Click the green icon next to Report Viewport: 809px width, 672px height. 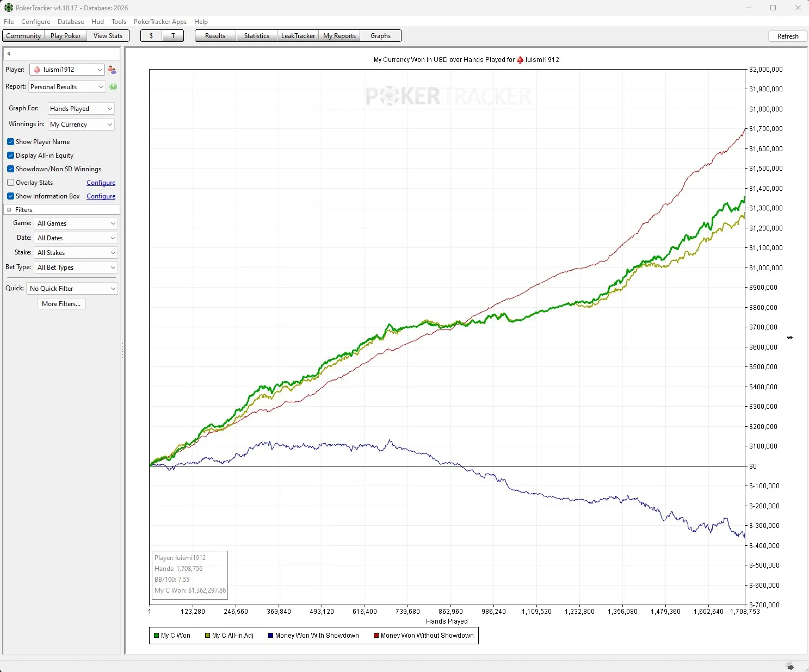coord(113,87)
